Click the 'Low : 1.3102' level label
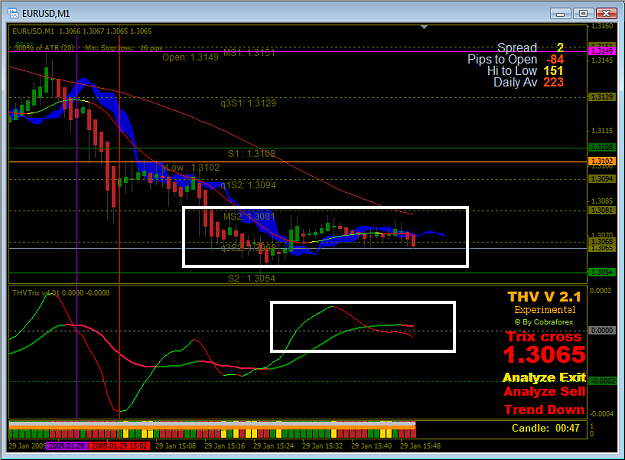This screenshot has width=625, height=460. click(x=191, y=167)
